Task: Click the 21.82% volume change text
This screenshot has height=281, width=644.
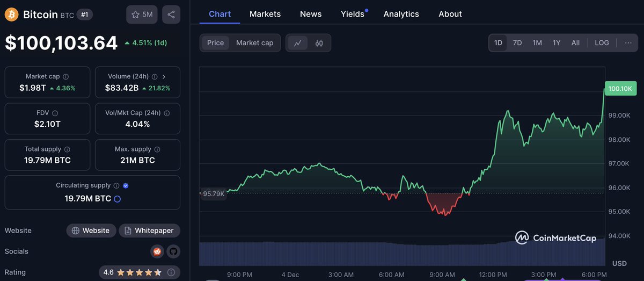Action: click(x=156, y=88)
